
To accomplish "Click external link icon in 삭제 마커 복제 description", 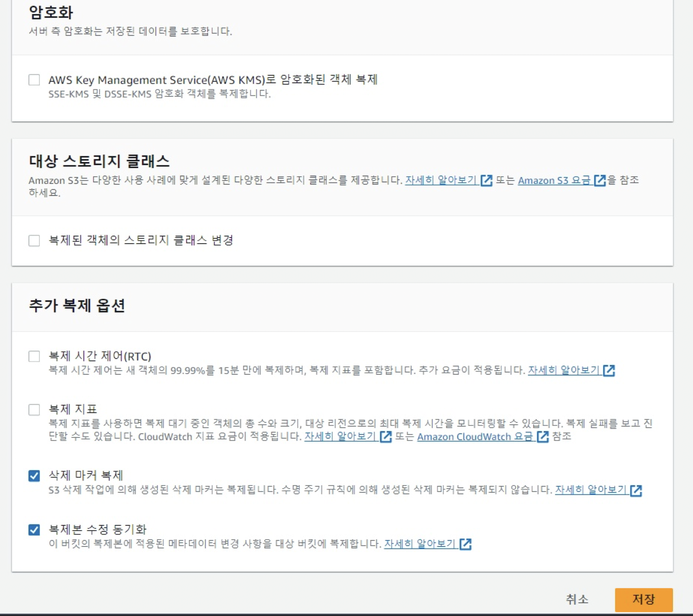I will coord(636,490).
